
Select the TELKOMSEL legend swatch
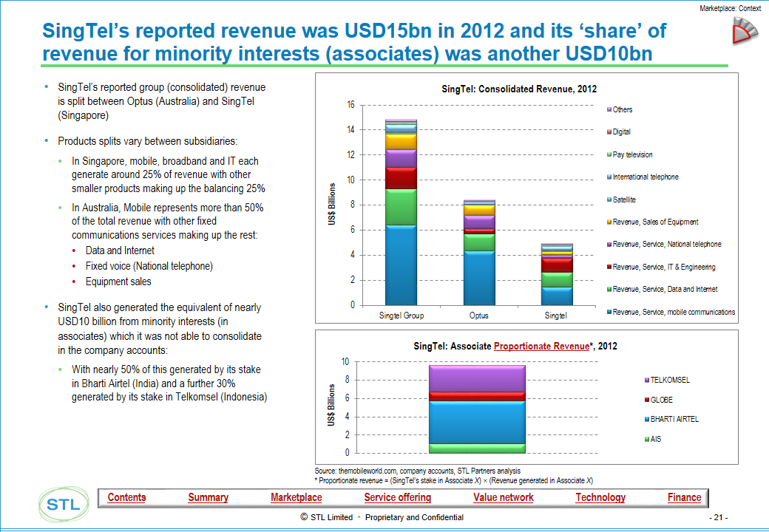(647, 380)
